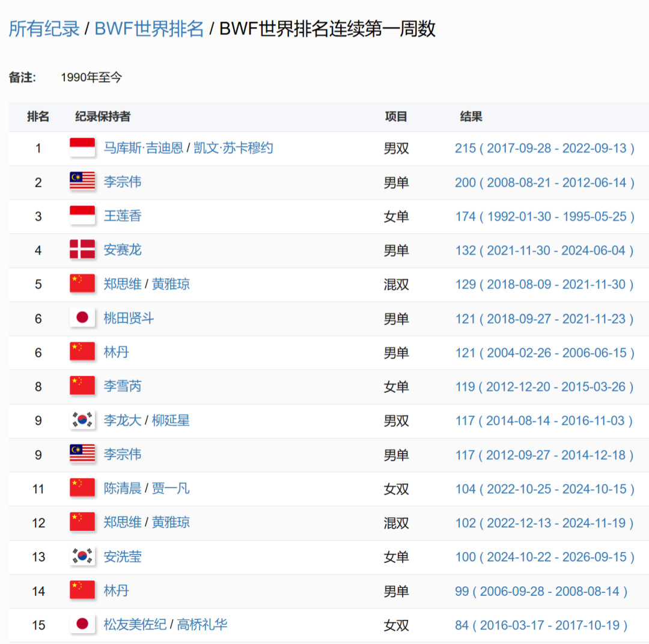Image resolution: width=649 pixels, height=644 pixels.
Task: Open result 117 (2014-08-14 - 2016-11-03)
Action: 544,420
